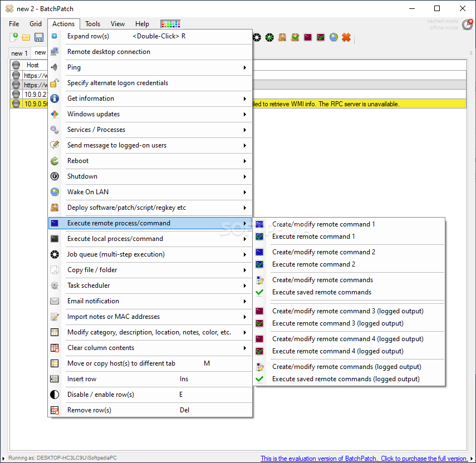Click the package box toolbar icon
The height and width of the screenshot is (463, 476).
tap(282, 37)
